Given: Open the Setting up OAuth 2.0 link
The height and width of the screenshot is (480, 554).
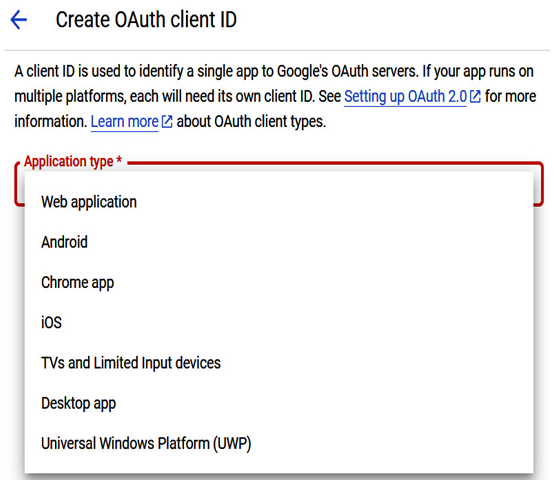Looking at the screenshot, I should pos(405,97).
